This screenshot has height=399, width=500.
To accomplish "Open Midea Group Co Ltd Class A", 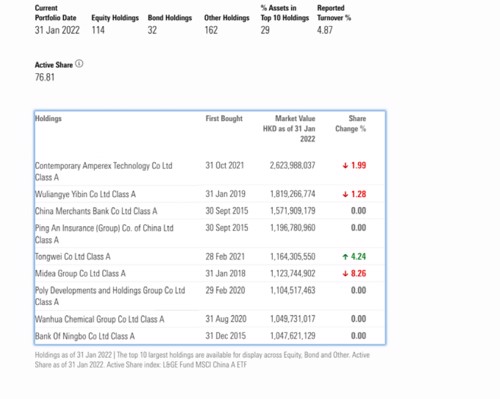I will click(x=80, y=274).
